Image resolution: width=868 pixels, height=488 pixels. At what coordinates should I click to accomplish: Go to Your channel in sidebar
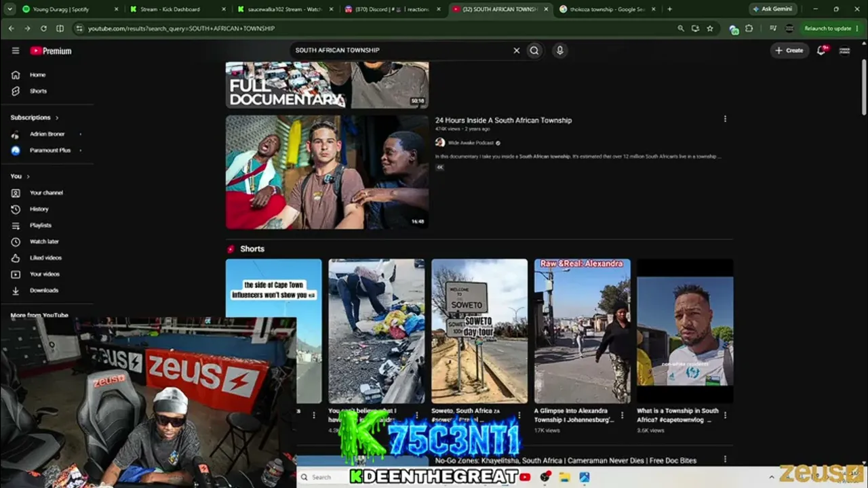coord(46,192)
